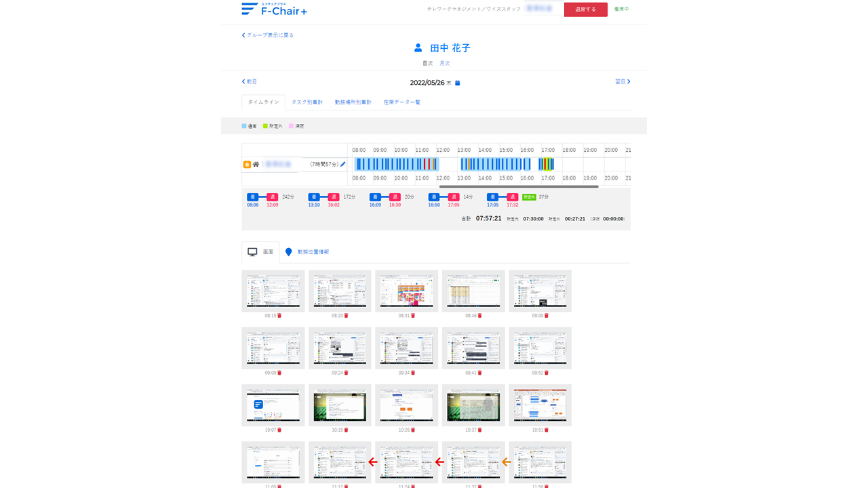Return to group view via グループ表示に戻る

(268, 35)
